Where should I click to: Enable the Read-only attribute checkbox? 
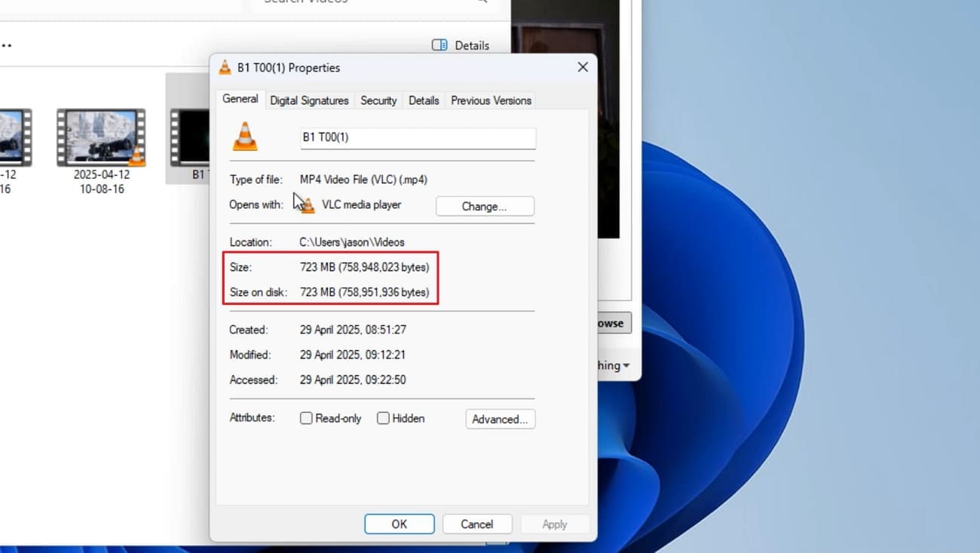point(306,417)
